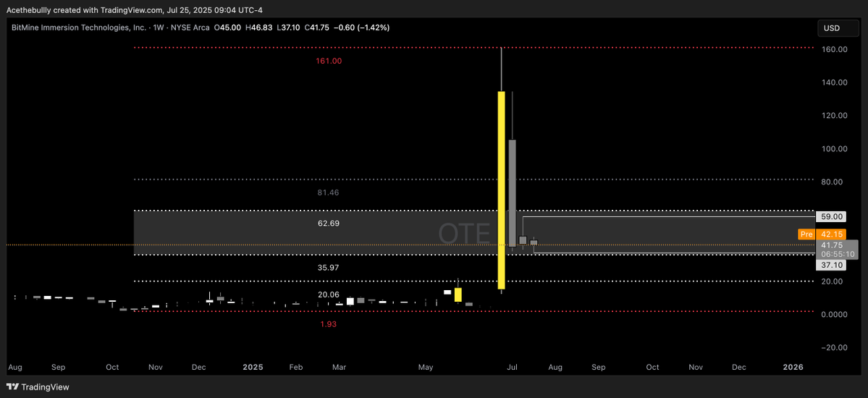The width and height of the screenshot is (868, 398).
Task: Click the TradingView logo at bottom left
Action: [x=38, y=387]
